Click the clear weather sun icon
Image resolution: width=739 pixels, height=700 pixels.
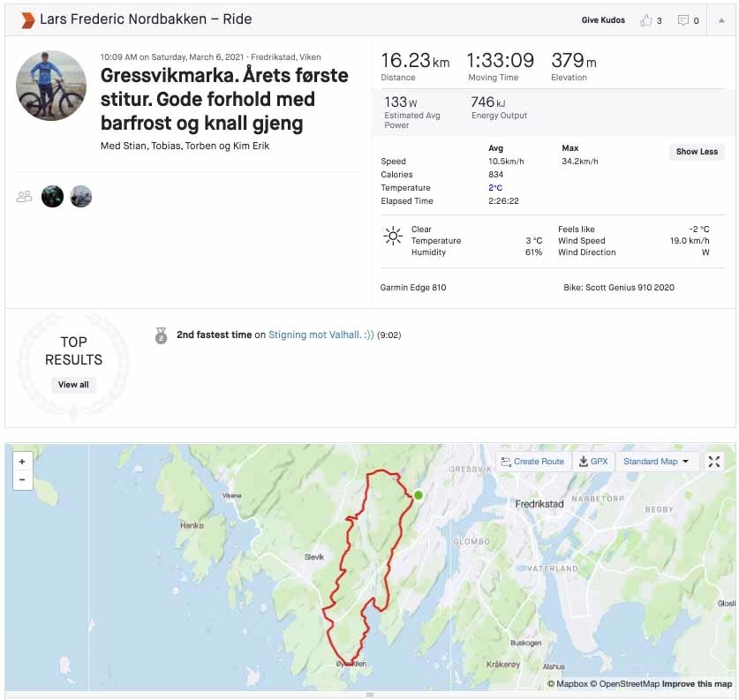(x=393, y=235)
